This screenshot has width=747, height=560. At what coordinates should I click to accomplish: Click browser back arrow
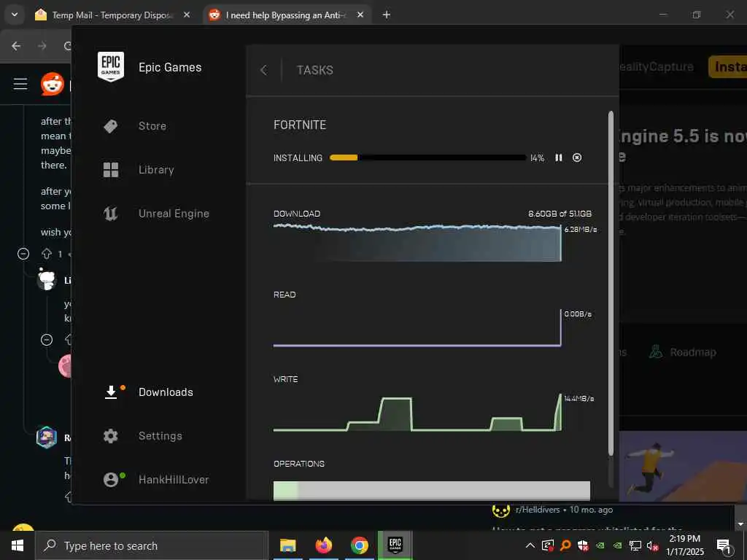(16, 46)
